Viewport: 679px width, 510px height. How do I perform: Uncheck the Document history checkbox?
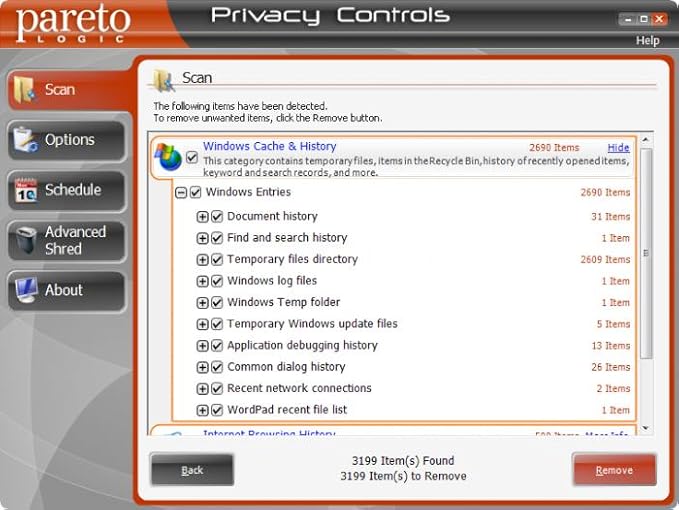tap(217, 217)
